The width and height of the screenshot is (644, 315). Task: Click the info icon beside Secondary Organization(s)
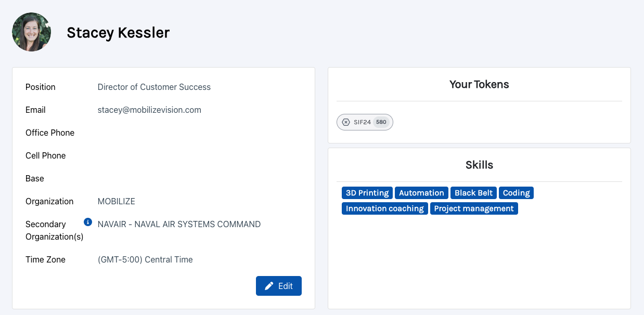tap(88, 222)
